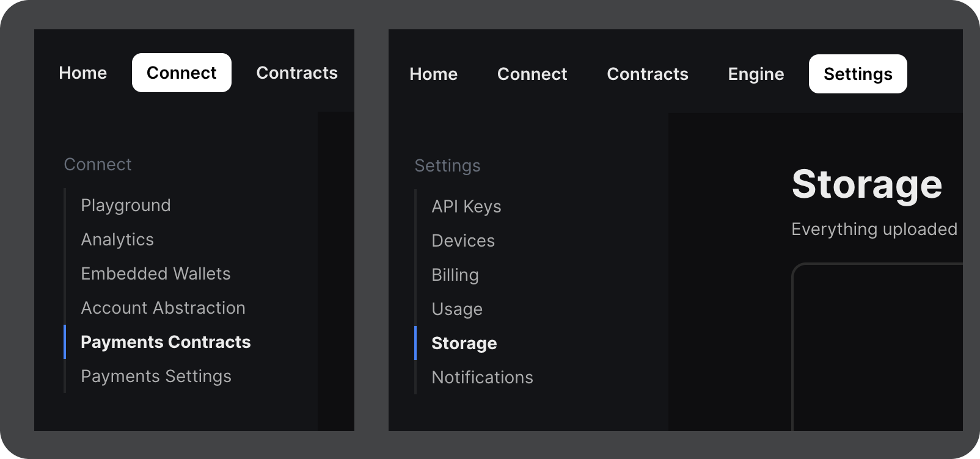Open Payments Settings sidebar link
Viewport: 980px width, 459px height.
(156, 376)
